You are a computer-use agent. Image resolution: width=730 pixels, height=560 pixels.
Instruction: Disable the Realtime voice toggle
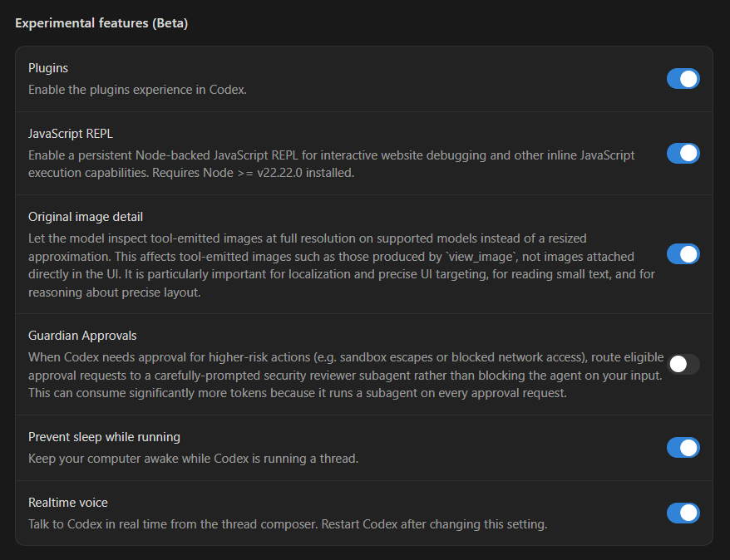(x=683, y=513)
